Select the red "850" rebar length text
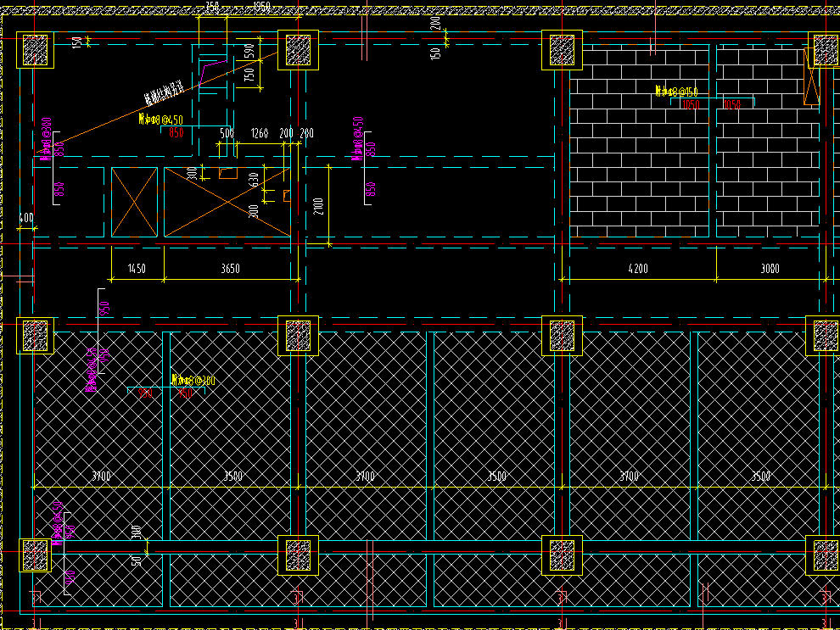840x630 pixels. (x=176, y=133)
